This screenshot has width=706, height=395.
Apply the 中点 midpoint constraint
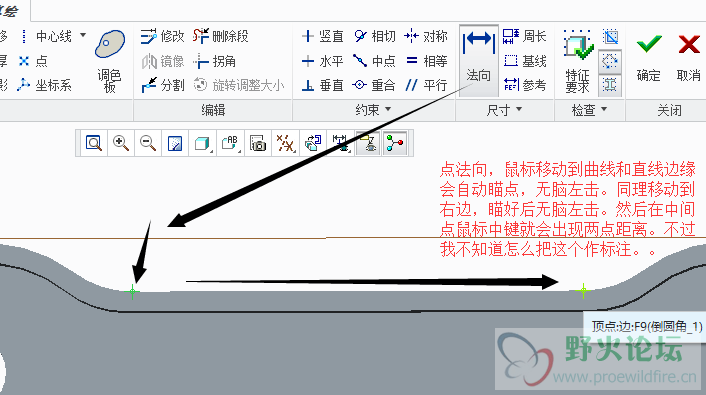374,61
